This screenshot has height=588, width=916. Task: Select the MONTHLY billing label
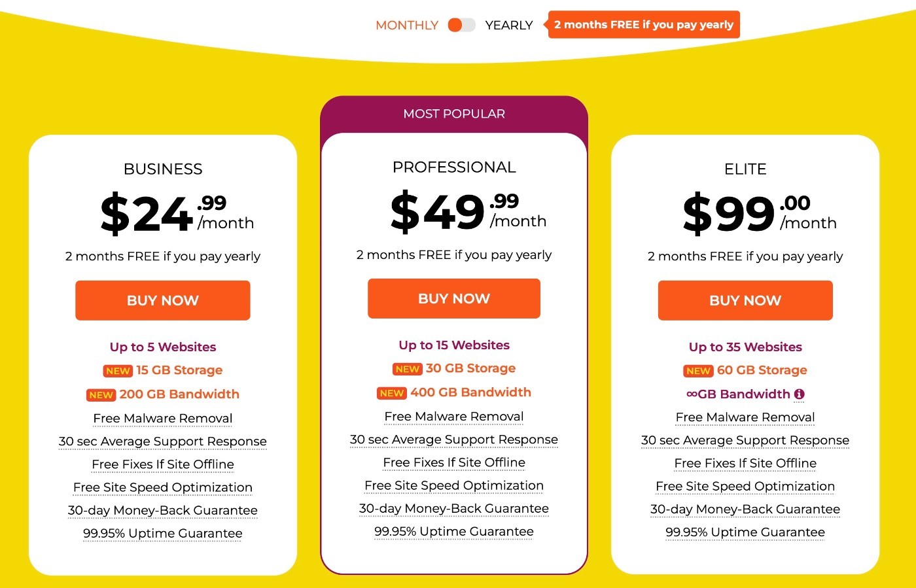pos(407,25)
